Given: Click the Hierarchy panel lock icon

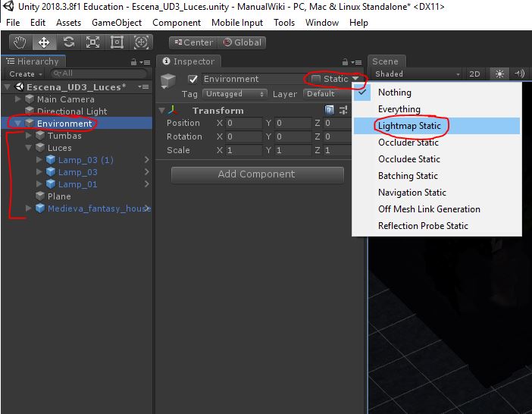Looking at the screenshot, I should (x=133, y=61).
